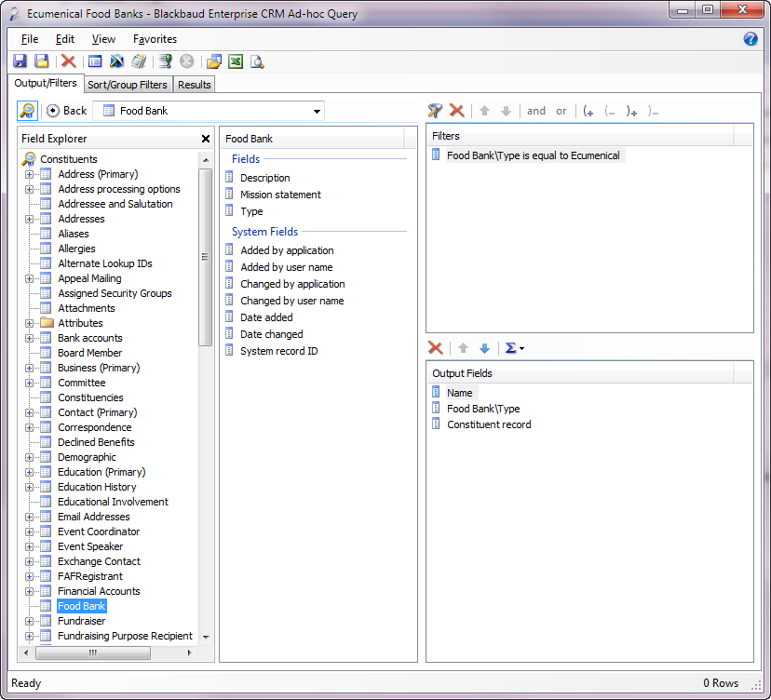771x700 pixels.
Task: Click the red X delete icon in main toolbar
Action: 68,61
